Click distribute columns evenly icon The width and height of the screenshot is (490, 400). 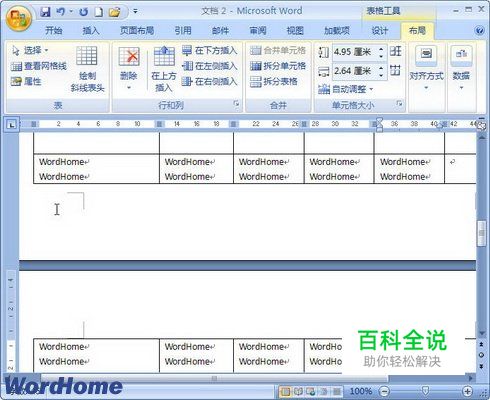[396, 70]
